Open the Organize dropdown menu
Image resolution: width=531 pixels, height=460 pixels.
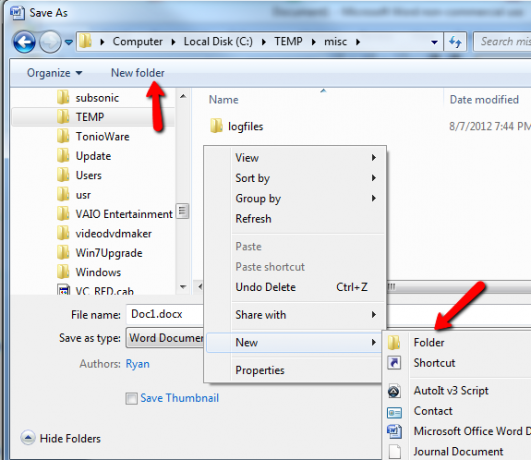[x=55, y=73]
